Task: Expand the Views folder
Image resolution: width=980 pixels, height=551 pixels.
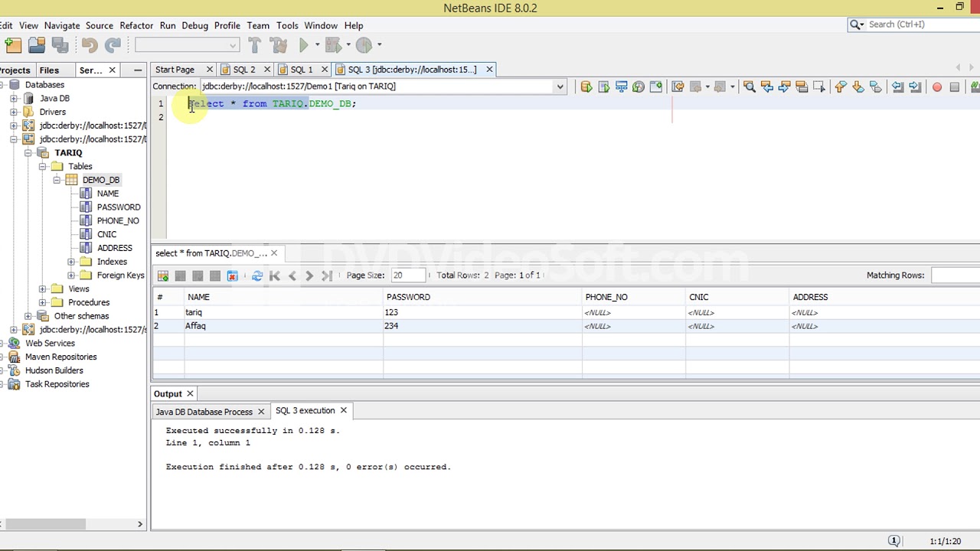Action: click(x=42, y=289)
